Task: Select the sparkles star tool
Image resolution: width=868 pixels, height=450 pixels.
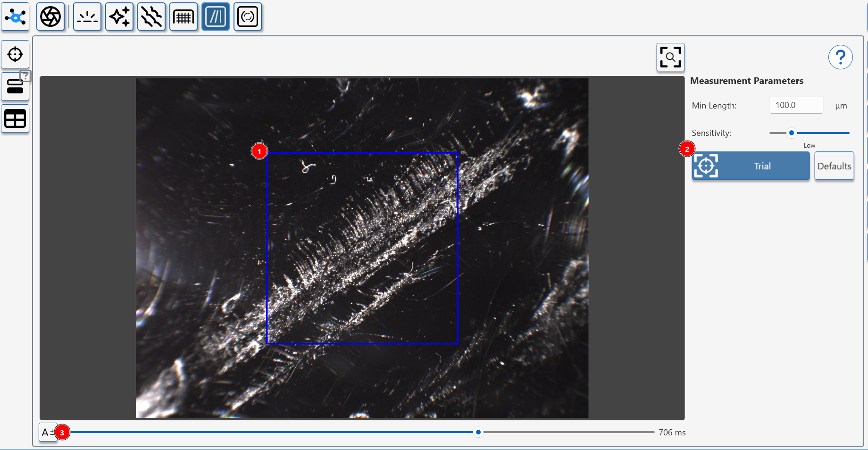Action: pos(119,17)
